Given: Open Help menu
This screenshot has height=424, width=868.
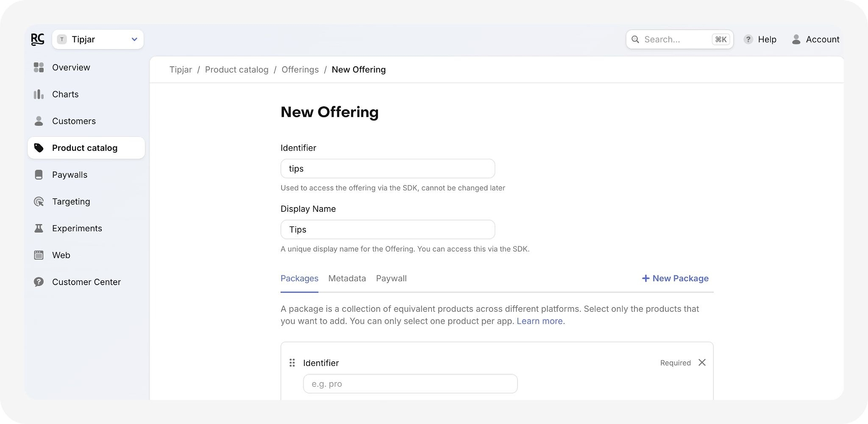Looking at the screenshot, I should 760,39.
